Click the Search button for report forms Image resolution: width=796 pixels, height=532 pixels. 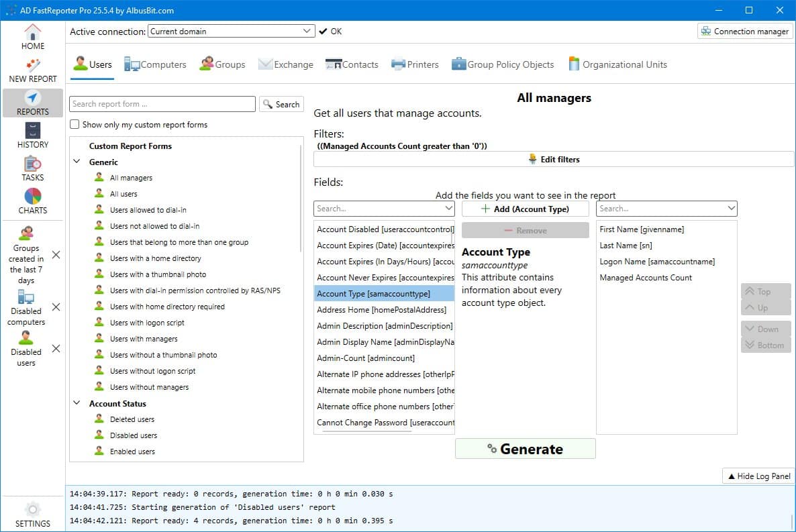(281, 104)
